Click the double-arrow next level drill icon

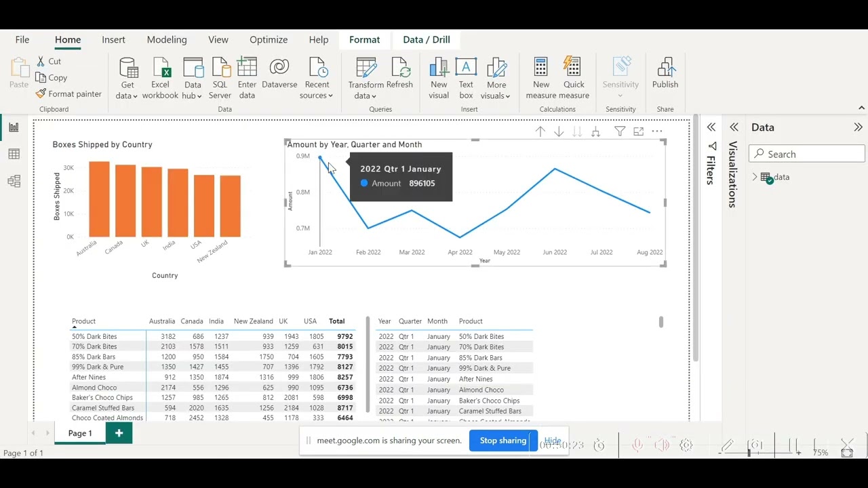[577, 131]
